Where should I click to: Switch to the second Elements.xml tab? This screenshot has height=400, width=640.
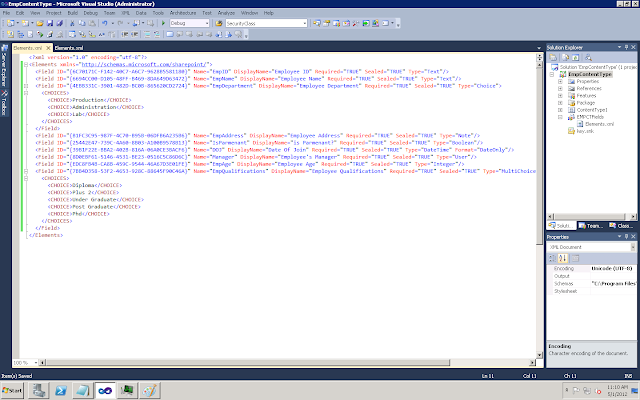click(x=69, y=48)
